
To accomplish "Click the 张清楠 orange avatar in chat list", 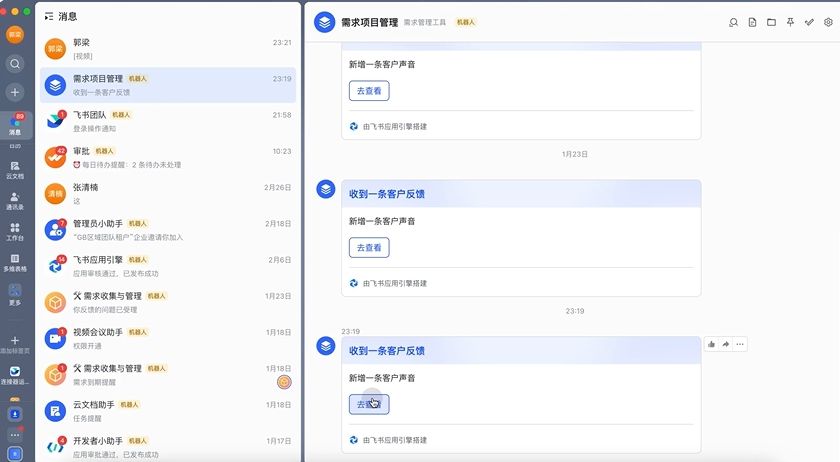I will tap(55, 193).
